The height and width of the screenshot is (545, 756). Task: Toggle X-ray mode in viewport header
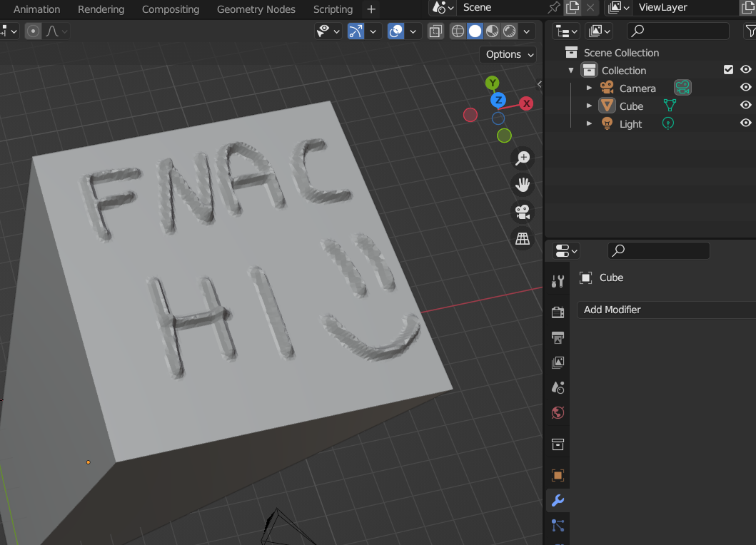435,31
